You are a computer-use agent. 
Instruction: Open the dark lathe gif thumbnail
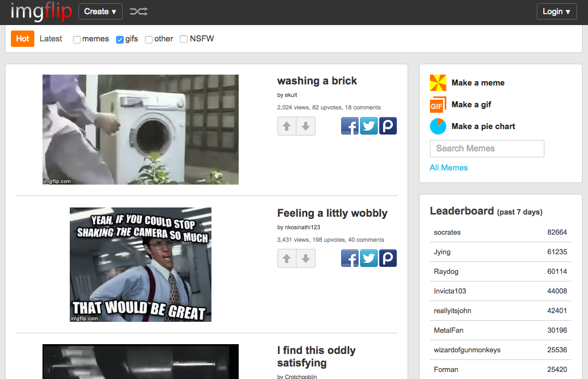click(141, 362)
